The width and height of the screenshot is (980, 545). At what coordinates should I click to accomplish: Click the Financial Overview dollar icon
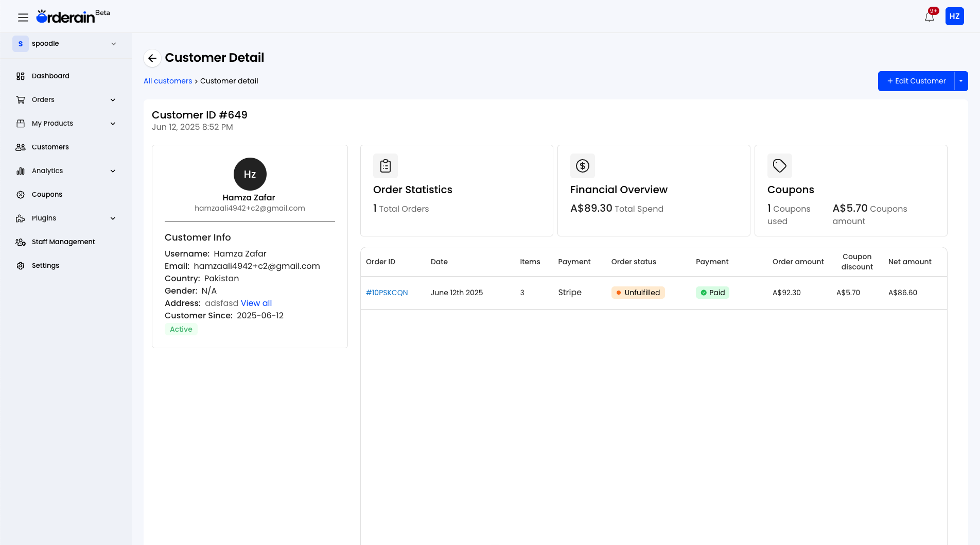point(582,166)
